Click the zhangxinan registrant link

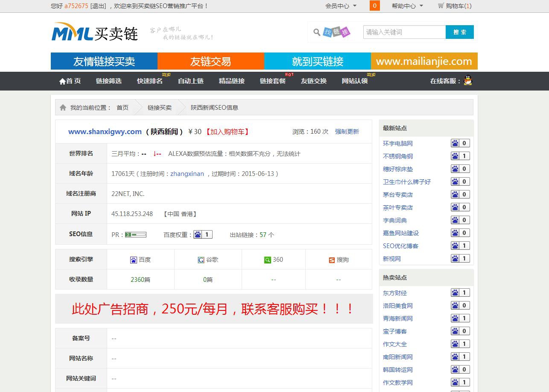tap(187, 174)
